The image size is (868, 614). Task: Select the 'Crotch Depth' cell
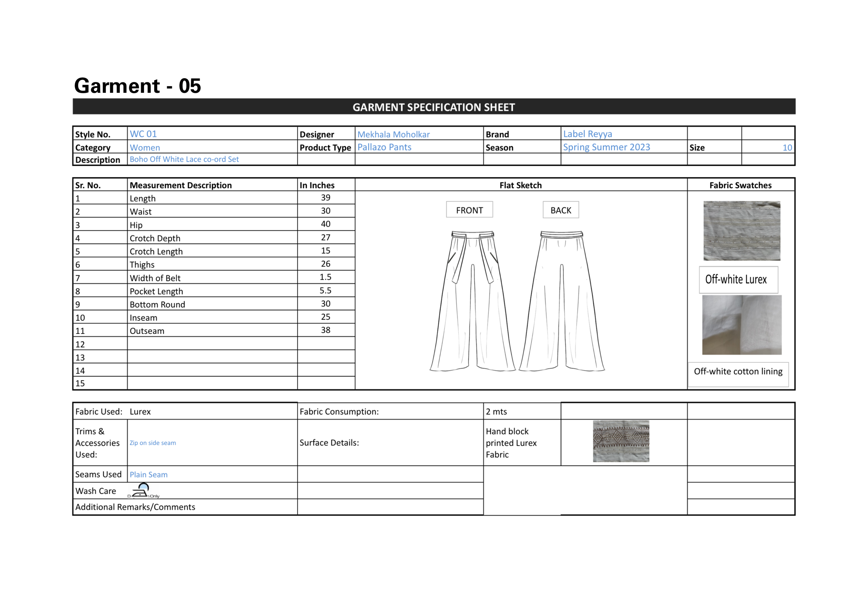pos(212,238)
